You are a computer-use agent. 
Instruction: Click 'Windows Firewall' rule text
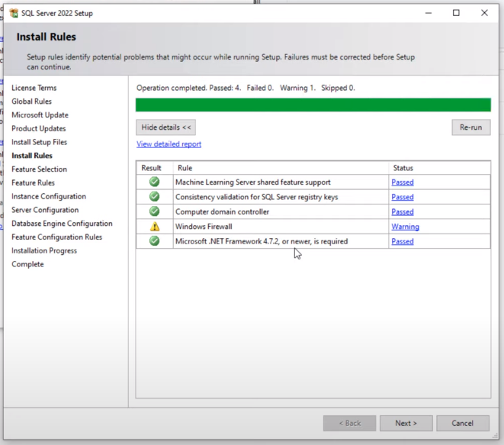(x=204, y=227)
